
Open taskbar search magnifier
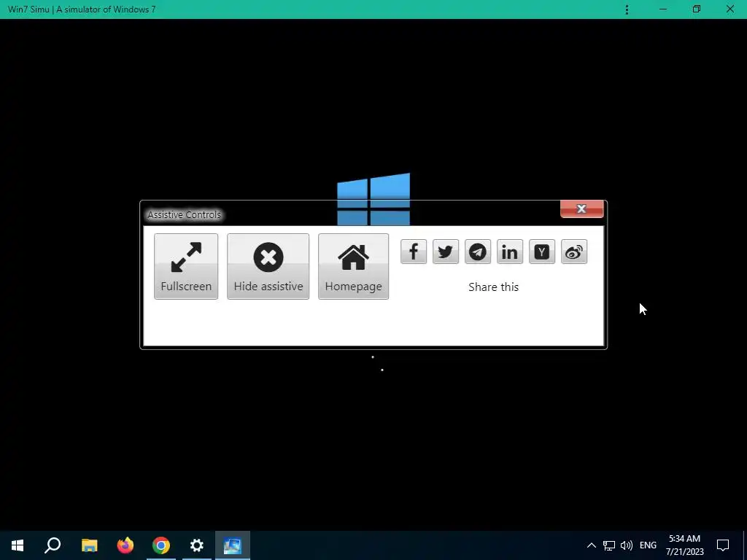tap(53, 545)
